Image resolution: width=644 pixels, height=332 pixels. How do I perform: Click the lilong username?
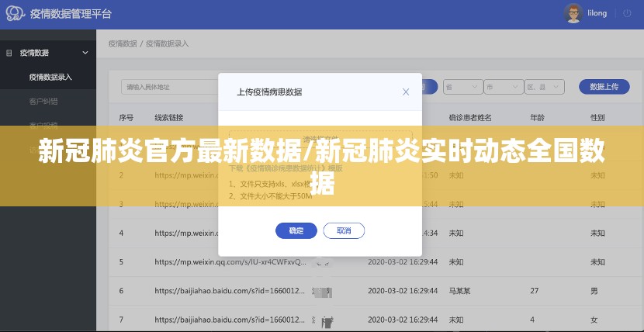pyautogui.click(x=597, y=13)
